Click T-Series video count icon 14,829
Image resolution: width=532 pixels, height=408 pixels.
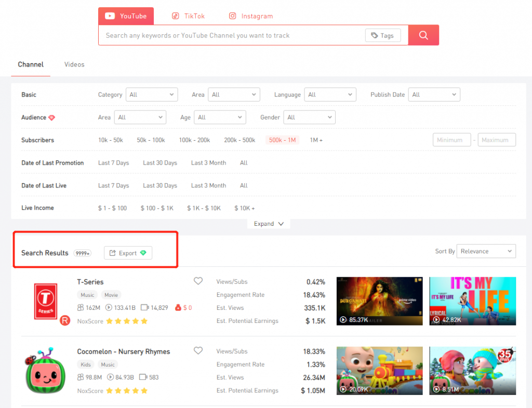[145, 307]
